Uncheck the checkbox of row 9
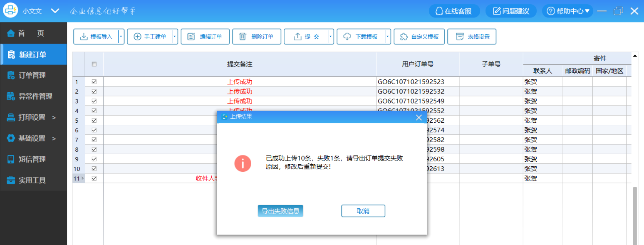644x245 pixels. 94,159
